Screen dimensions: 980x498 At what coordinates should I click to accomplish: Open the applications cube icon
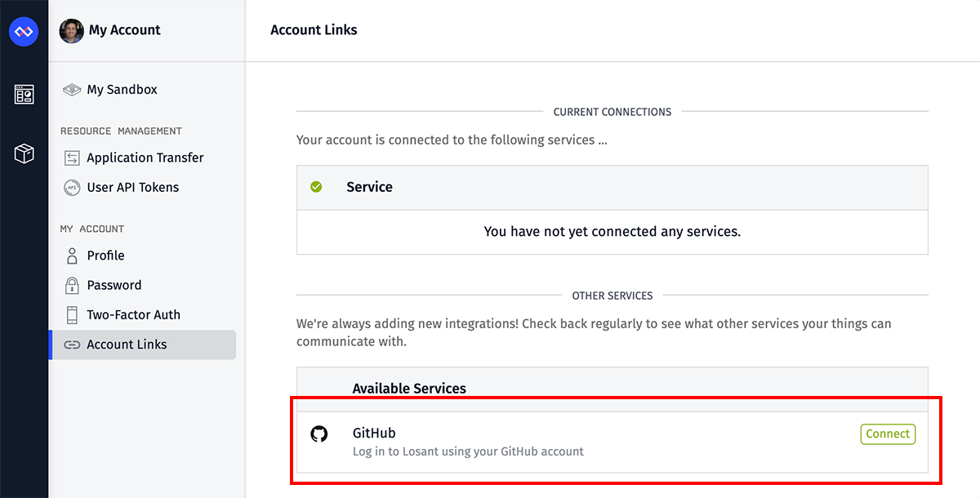click(x=24, y=153)
